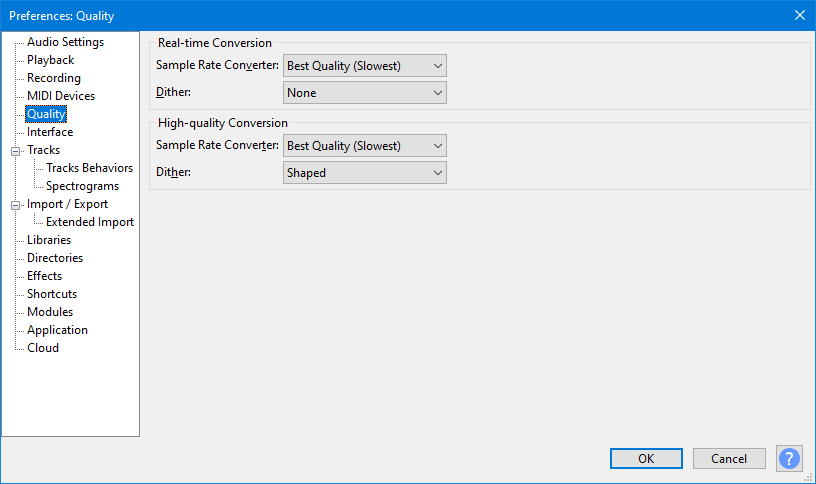This screenshot has height=484, width=816.
Task: Select the Tracks category label
Action: click(x=44, y=150)
